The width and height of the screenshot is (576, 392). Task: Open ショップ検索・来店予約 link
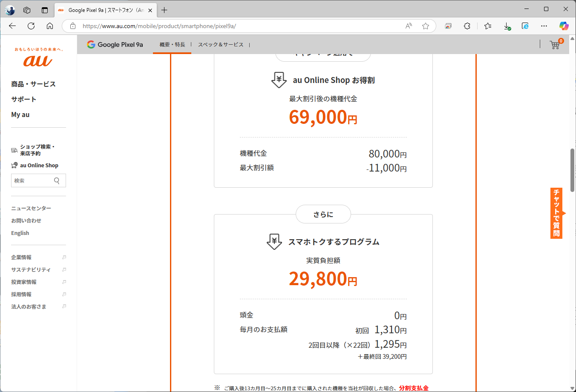[x=33, y=150]
